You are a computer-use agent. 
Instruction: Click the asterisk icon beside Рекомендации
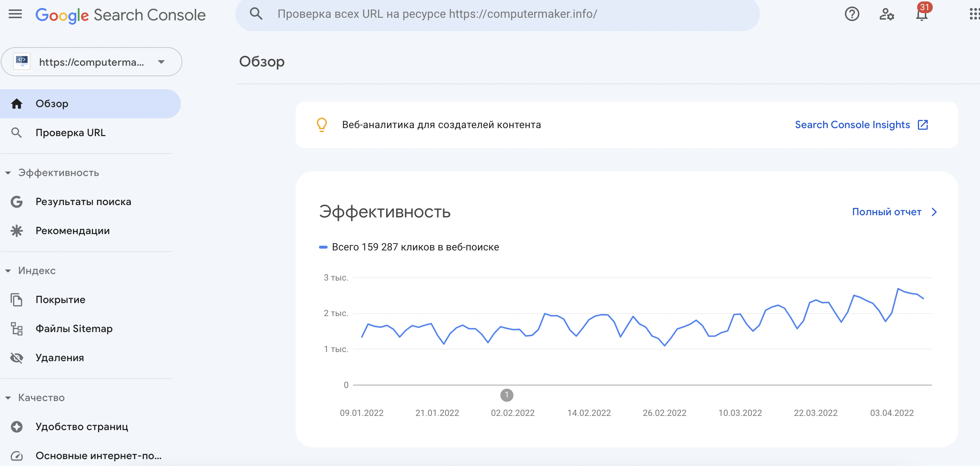click(x=16, y=231)
